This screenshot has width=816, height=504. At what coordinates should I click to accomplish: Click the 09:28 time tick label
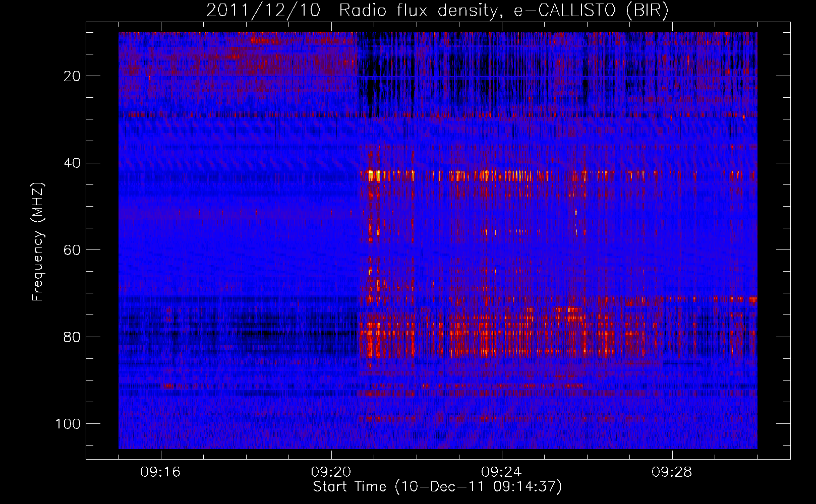(x=672, y=472)
